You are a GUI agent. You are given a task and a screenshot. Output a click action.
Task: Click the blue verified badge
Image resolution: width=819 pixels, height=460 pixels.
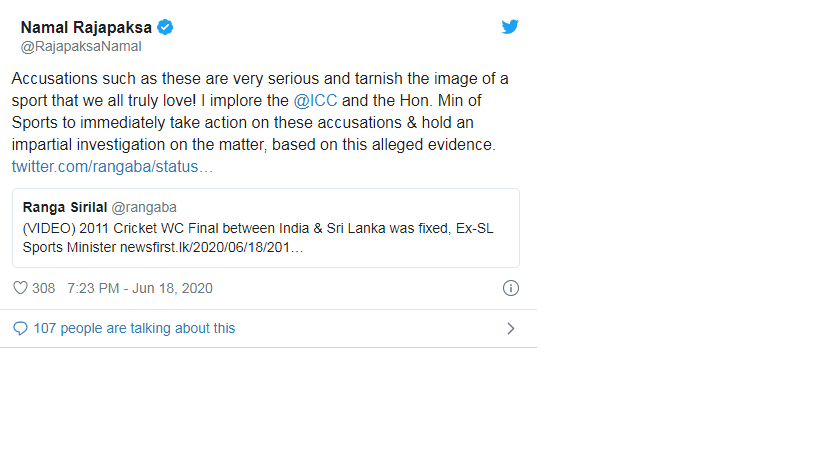pos(166,27)
